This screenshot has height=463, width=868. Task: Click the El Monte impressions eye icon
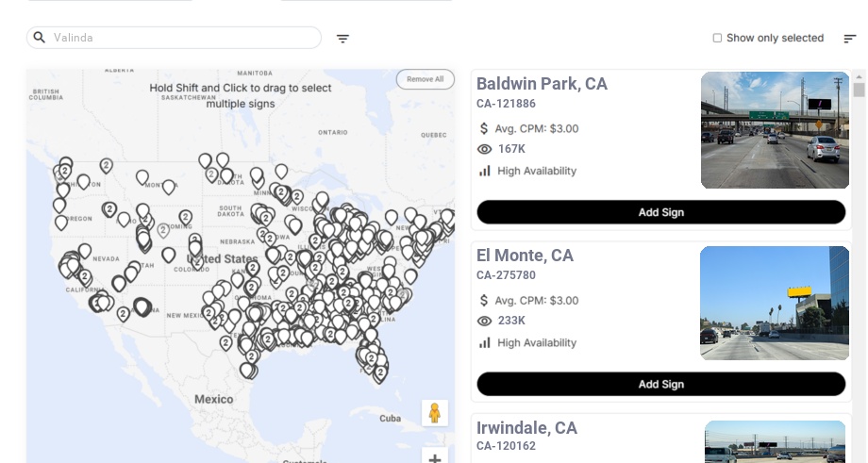pyautogui.click(x=485, y=321)
